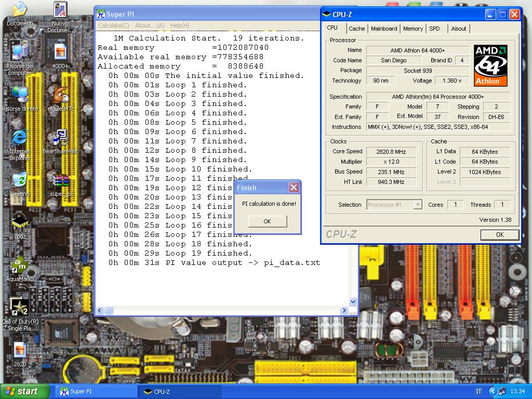Click the Super PI horizontal scroll right arrow
The width and height of the screenshot is (532, 399).
click(344, 311)
